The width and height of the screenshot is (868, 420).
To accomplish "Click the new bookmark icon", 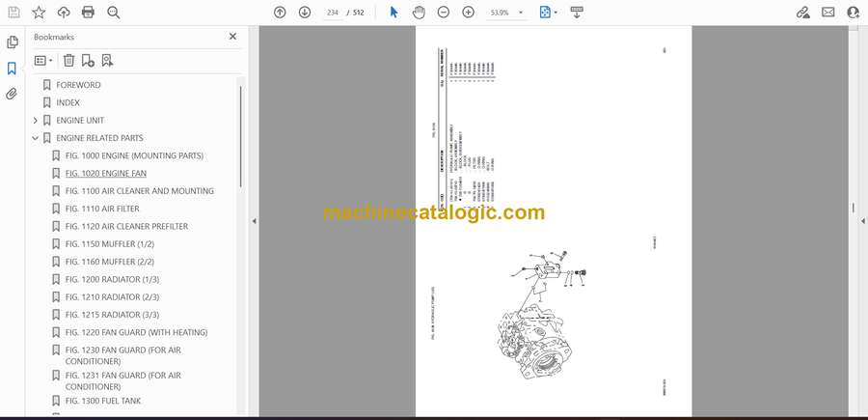I will coord(88,61).
